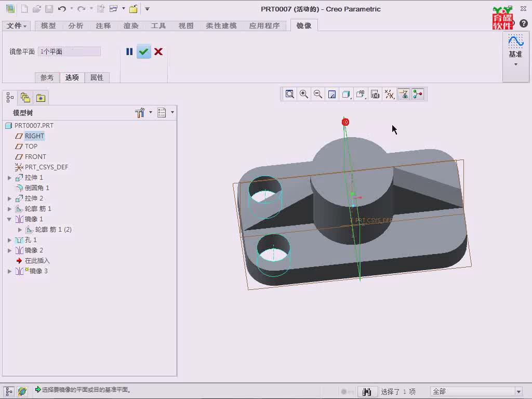Viewport: 532px width, 399px height.
Task: Toggle annotation display icon
Action: (404, 94)
